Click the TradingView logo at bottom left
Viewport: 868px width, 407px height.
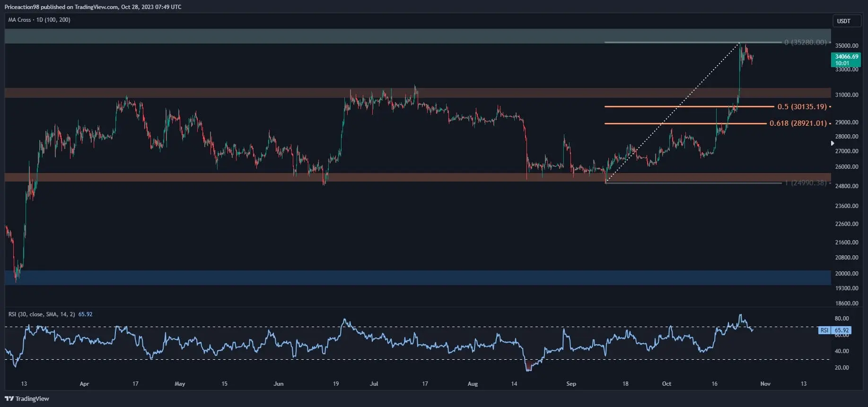[x=27, y=398]
